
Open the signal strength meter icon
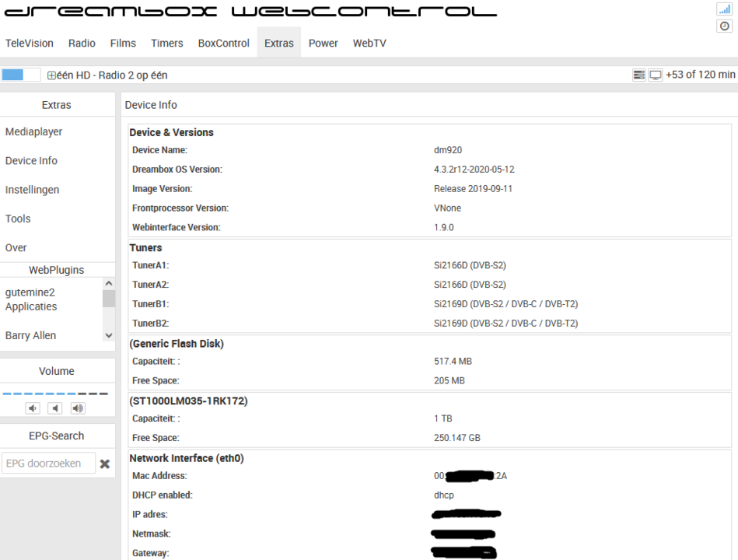coord(724,9)
